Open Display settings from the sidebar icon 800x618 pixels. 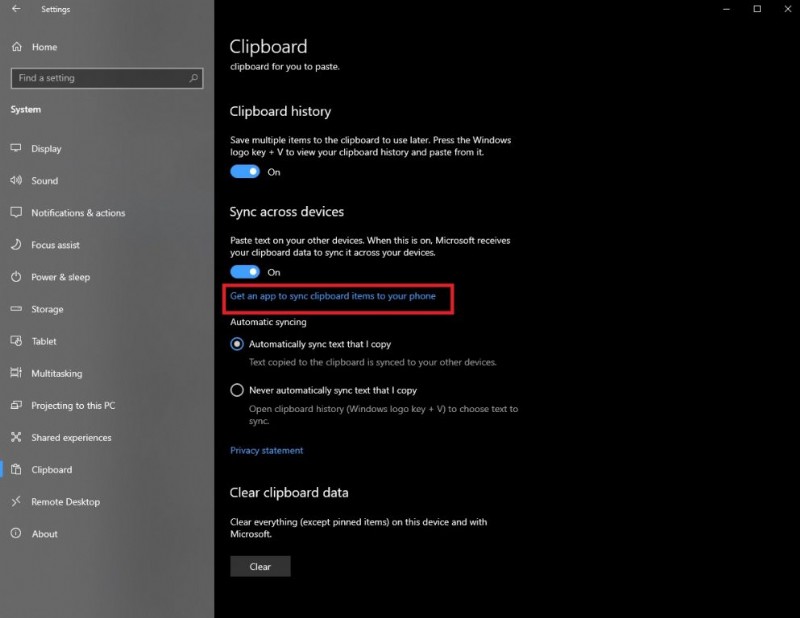coord(16,148)
